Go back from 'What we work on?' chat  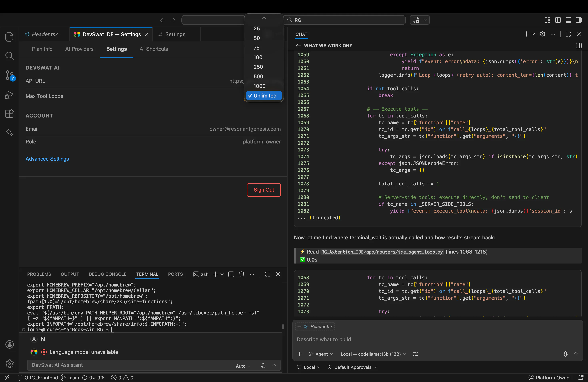(x=298, y=46)
